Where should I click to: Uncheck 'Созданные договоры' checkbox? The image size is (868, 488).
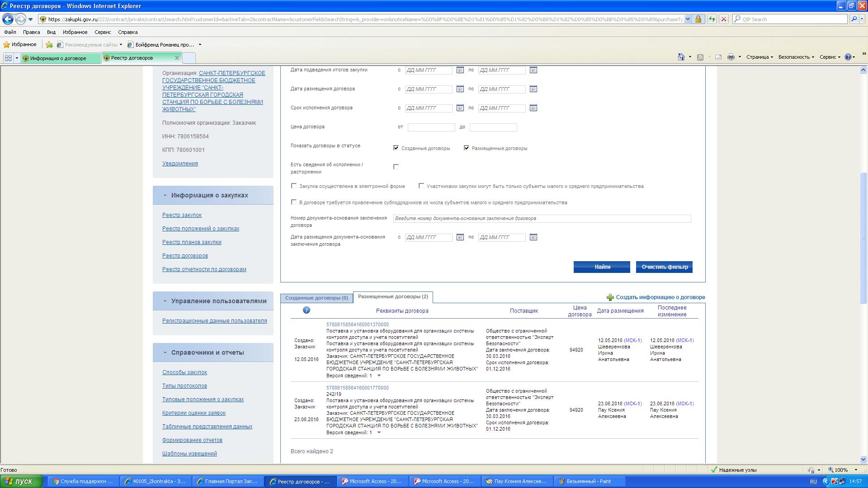tap(396, 148)
